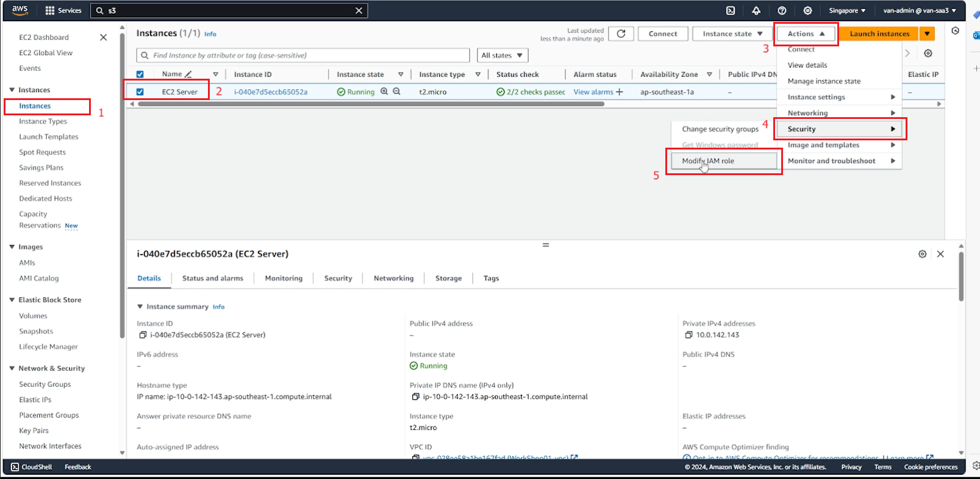Click the AWS logo home icon
The height and width of the screenshot is (479, 980).
(x=20, y=10)
